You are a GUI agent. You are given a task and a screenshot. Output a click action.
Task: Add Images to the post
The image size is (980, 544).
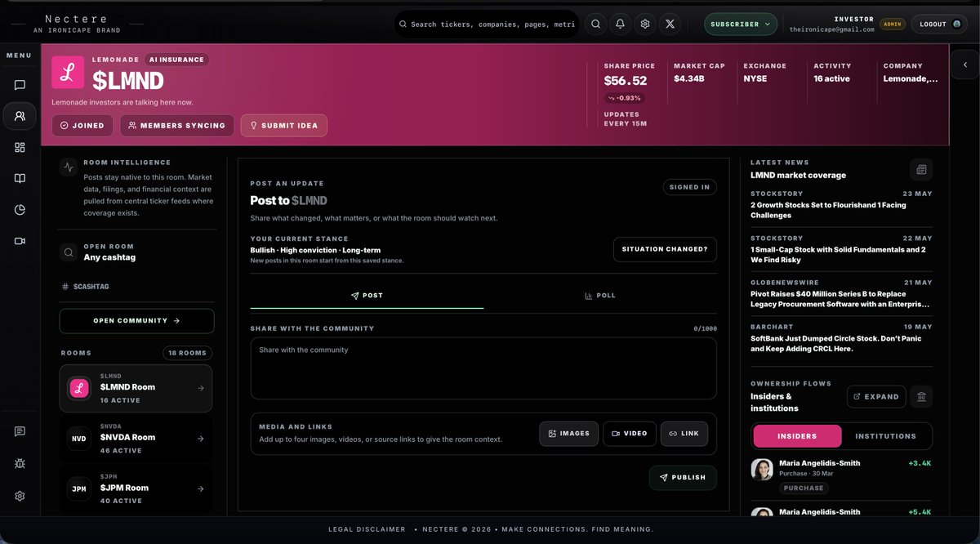[x=569, y=433]
